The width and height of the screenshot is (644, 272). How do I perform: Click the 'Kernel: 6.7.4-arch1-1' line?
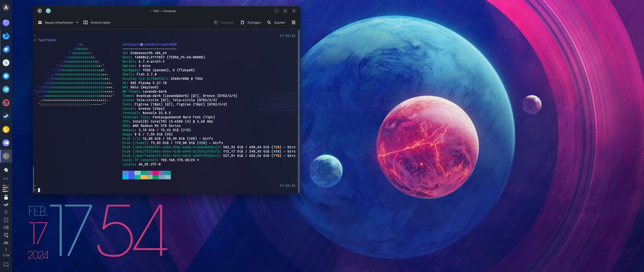pos(144,62)
